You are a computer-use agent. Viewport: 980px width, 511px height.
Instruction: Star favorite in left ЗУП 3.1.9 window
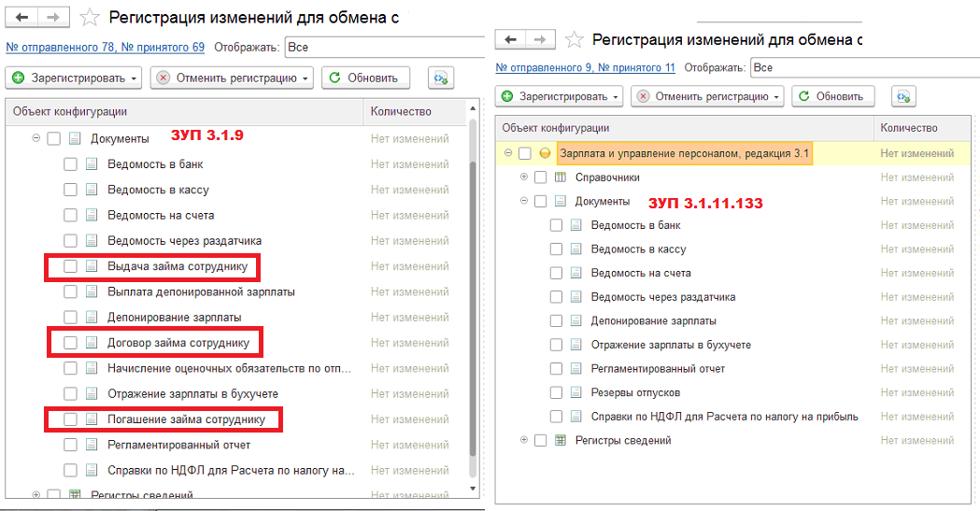[x=90, y=18]
